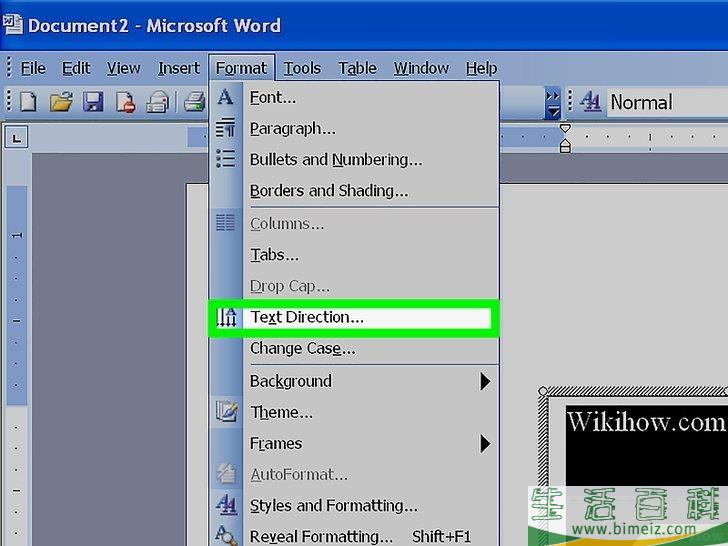This screenshot has width=728, height=546.
Task: Open the Edit menu
Action: 76,68
